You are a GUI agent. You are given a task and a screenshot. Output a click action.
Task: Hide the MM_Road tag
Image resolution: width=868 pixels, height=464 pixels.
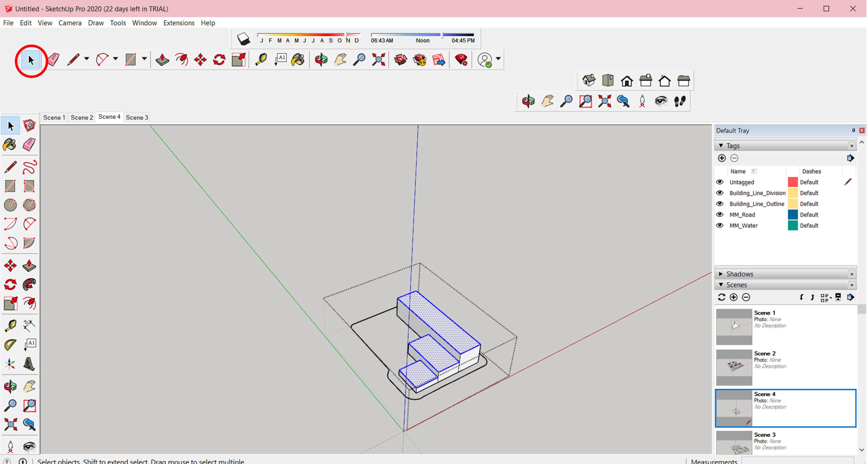719,215
